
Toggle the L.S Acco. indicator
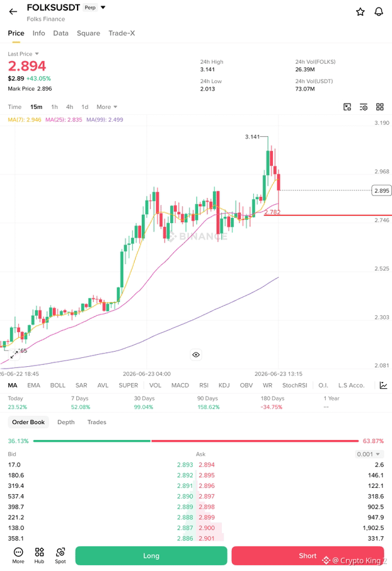tap(351, 385)
